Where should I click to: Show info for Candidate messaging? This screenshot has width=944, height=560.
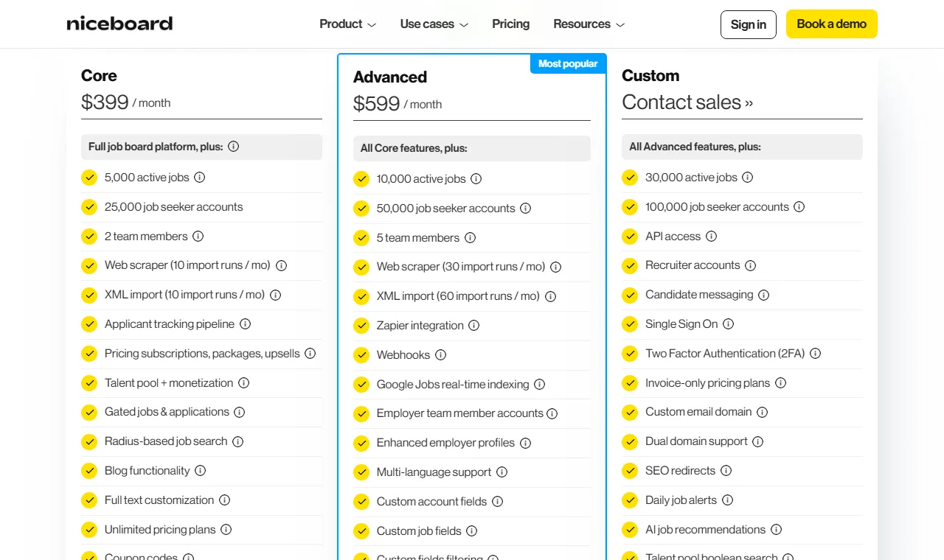click(x=763, y=295)
